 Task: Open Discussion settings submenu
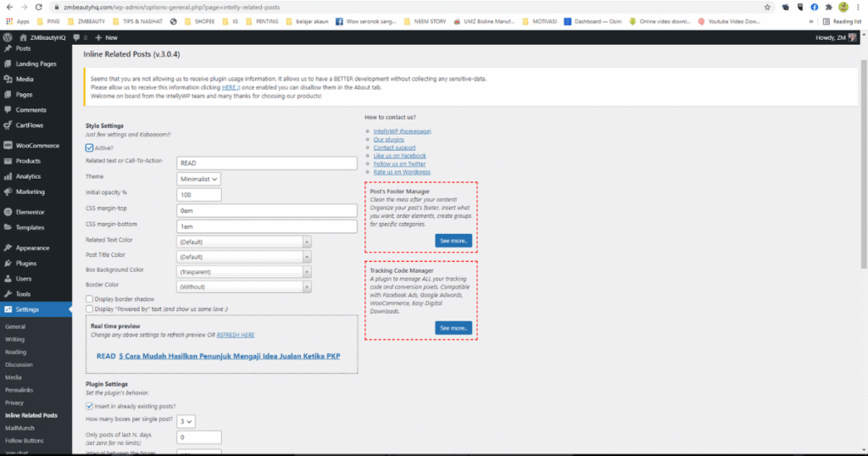[x=19, y=364]
